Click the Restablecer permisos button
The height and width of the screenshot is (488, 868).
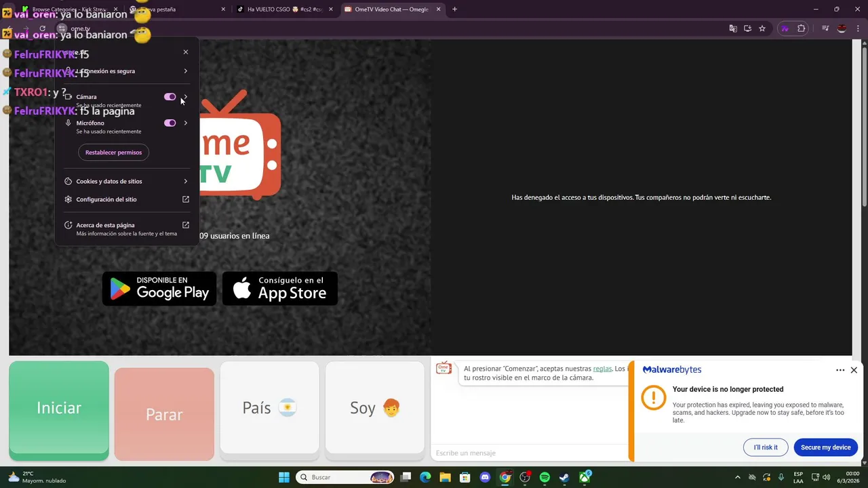point(113,152)
